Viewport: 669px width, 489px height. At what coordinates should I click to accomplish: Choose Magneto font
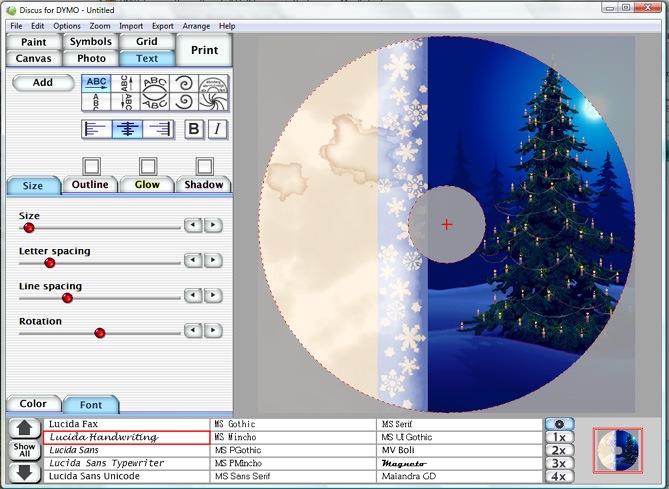459,463
